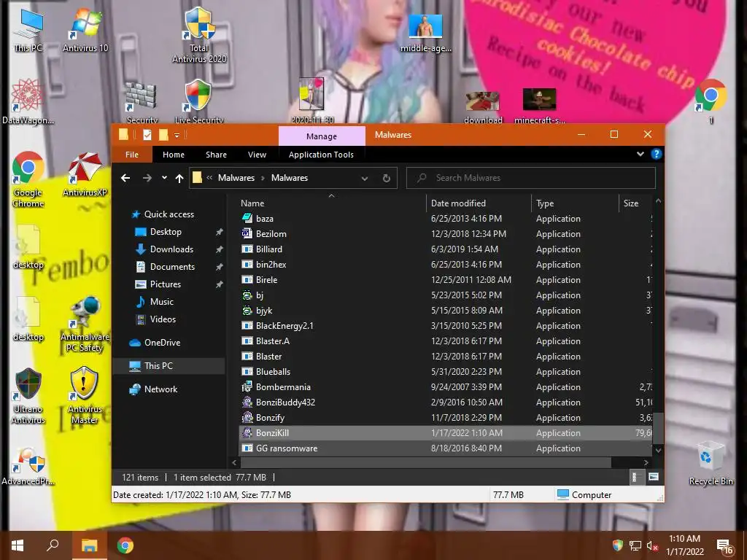The image size is (747, 560).
Task: Sort by Type column header
Action: 575,203
